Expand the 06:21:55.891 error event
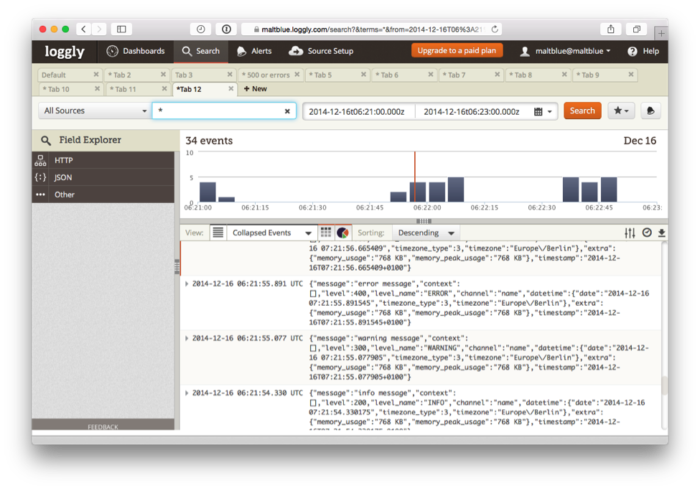The image size is (700, 491). (187, 283)
